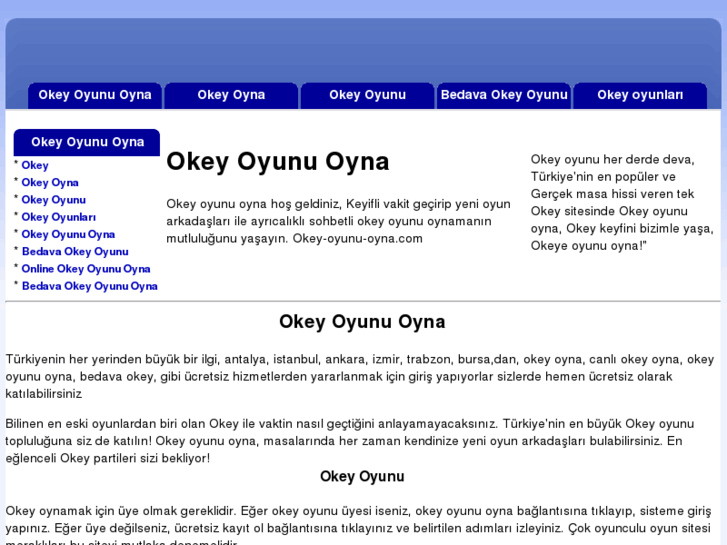The height and width of the screenshot is (545, 727).
Task: Open the Okey Oyunu Oyna sidebar list link
Action: pyautogui.click(x=68, y=234)
